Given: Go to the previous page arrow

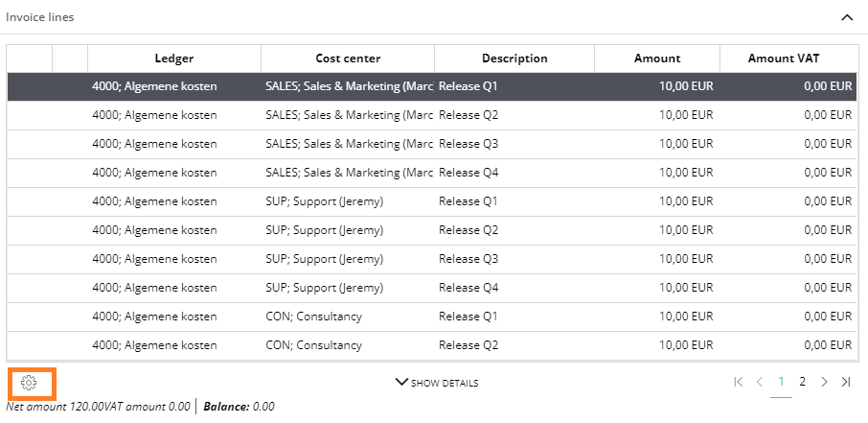Looking at the screenshot, I should [x=760, y=382].
